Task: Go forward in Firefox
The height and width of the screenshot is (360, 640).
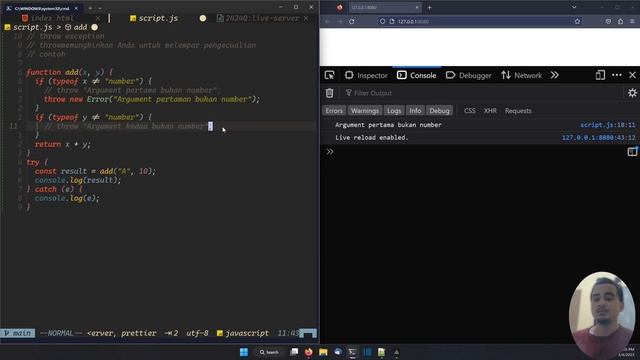Action: [340, 21]
